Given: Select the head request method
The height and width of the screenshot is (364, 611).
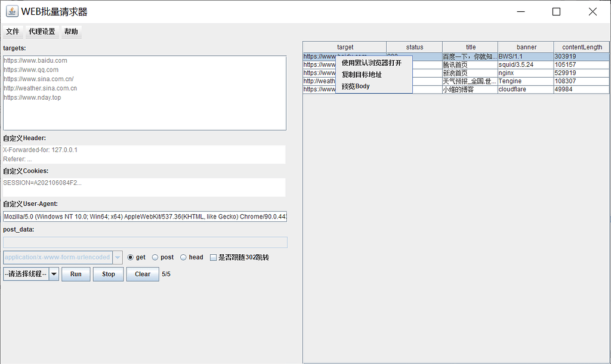Looking at the screenshot, I should 183,257.
